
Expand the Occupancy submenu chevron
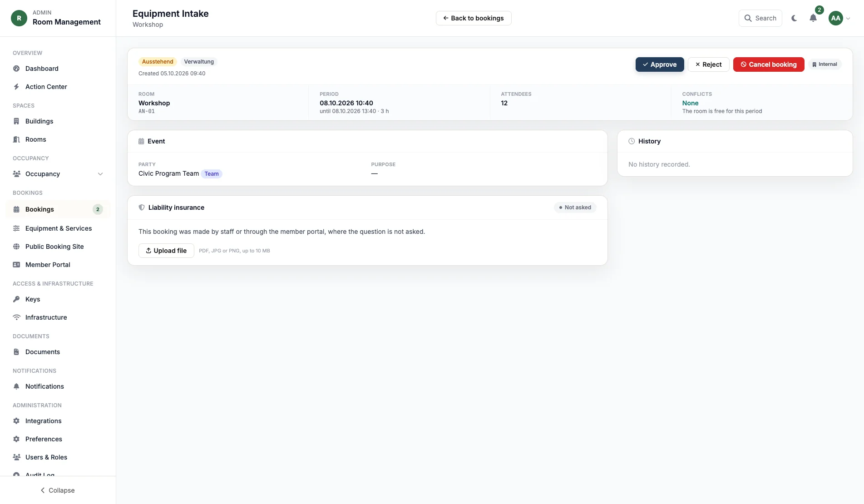100,174
